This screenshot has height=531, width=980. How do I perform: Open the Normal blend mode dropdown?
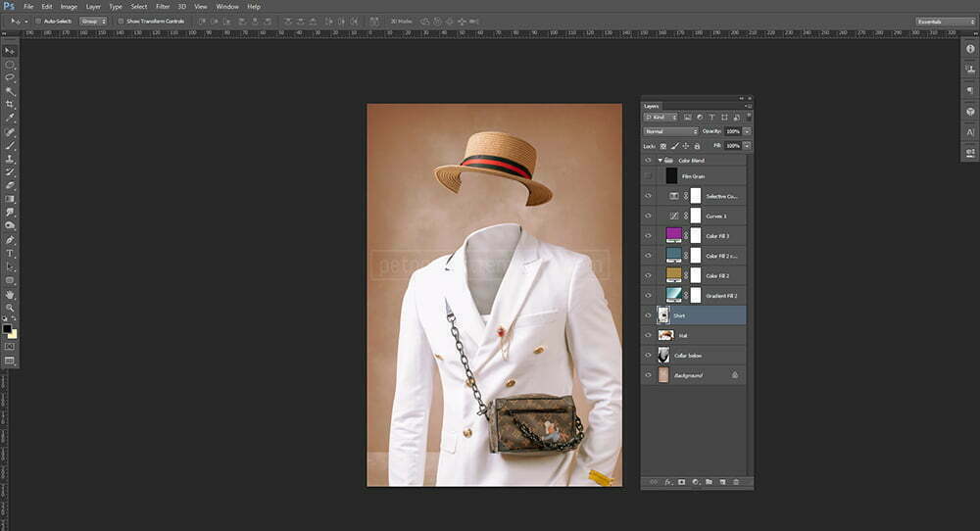pos(670,130)
